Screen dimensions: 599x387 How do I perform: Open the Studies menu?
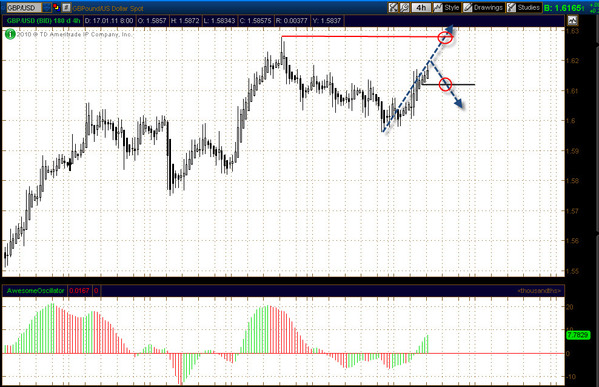point(529,7)
